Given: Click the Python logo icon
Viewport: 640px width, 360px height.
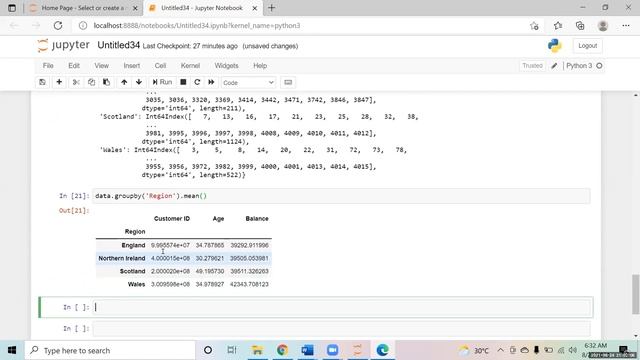Looking at the screenshot, I should pos(555,45).
